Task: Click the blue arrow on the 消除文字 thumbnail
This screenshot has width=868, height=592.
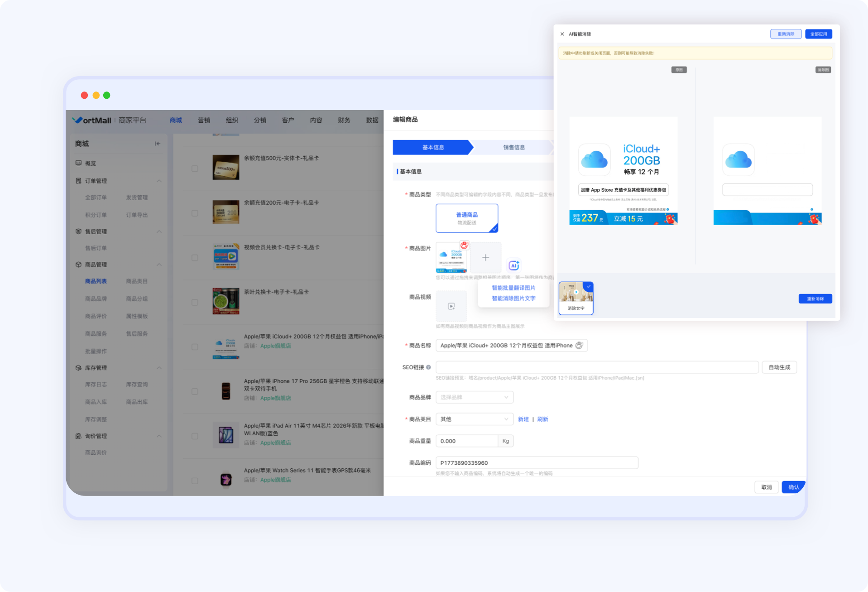Action: point(576,292)
